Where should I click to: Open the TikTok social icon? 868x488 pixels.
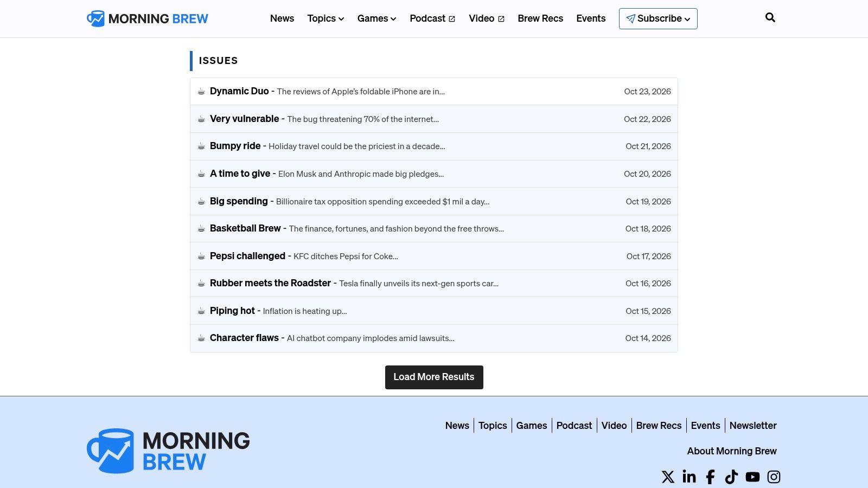731,477
